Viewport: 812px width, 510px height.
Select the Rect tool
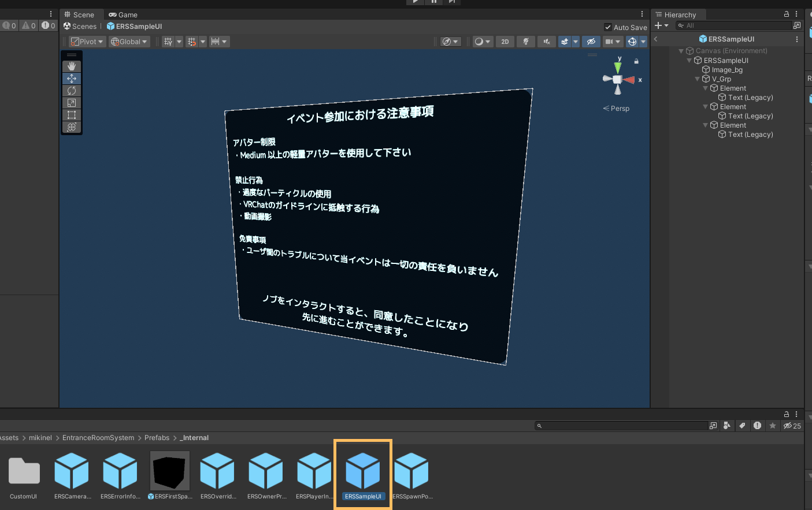(72, 115)
